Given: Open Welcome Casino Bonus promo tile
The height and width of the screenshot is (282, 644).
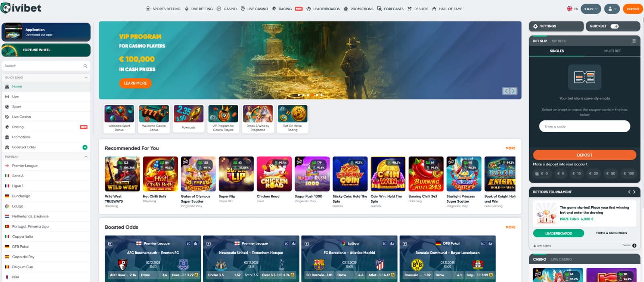Looking at the screenshot, I should coord(154,119).
